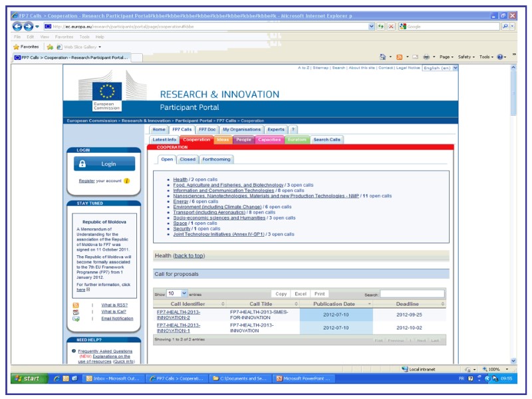Switch to the People tab

243,140
